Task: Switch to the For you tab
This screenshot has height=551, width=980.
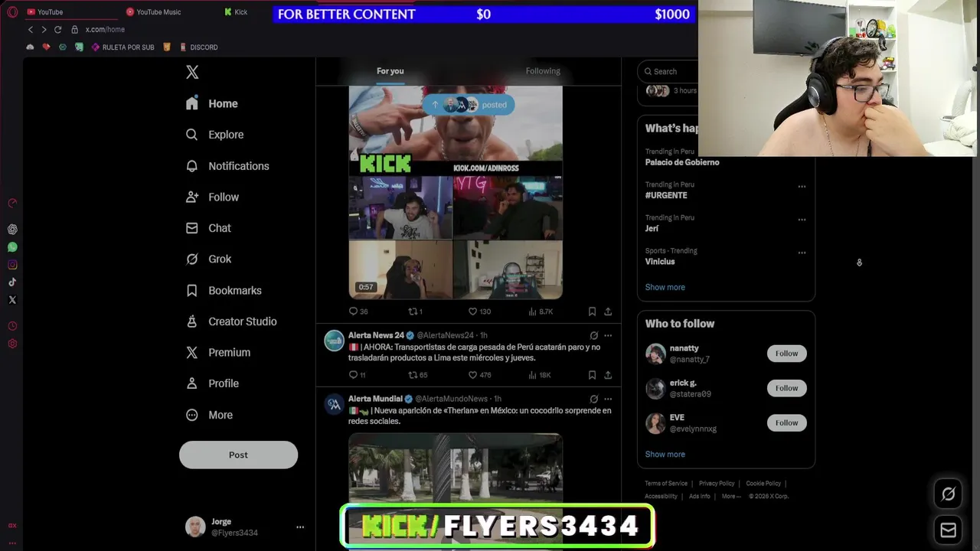Action: pyautogui.click(x=390, y=71)
